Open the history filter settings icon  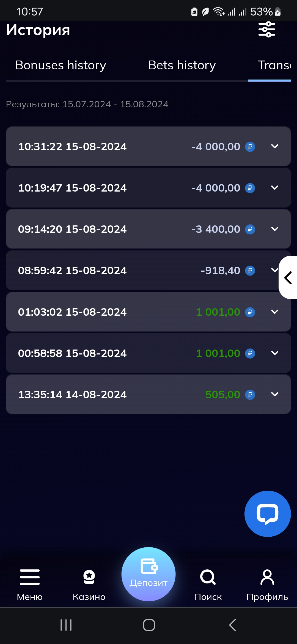[x=266, y=29]
